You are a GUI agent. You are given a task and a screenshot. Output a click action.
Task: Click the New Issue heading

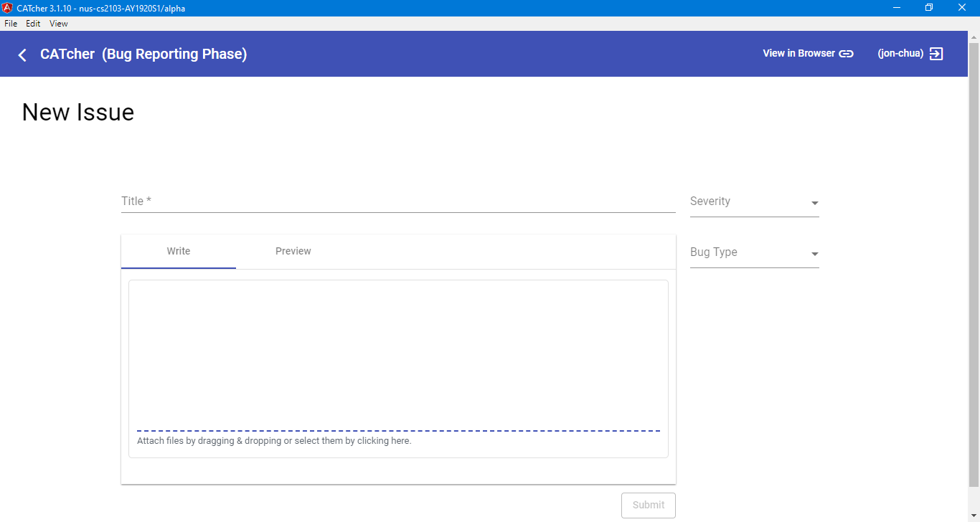78,113
